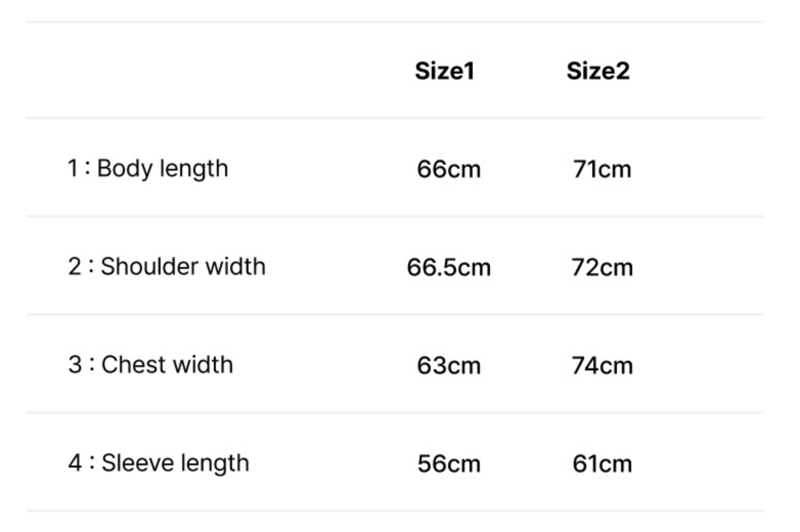This screenshot has width=800, height=532.
Task: Select the Body length row label
Action: click(x=162, y=168)
